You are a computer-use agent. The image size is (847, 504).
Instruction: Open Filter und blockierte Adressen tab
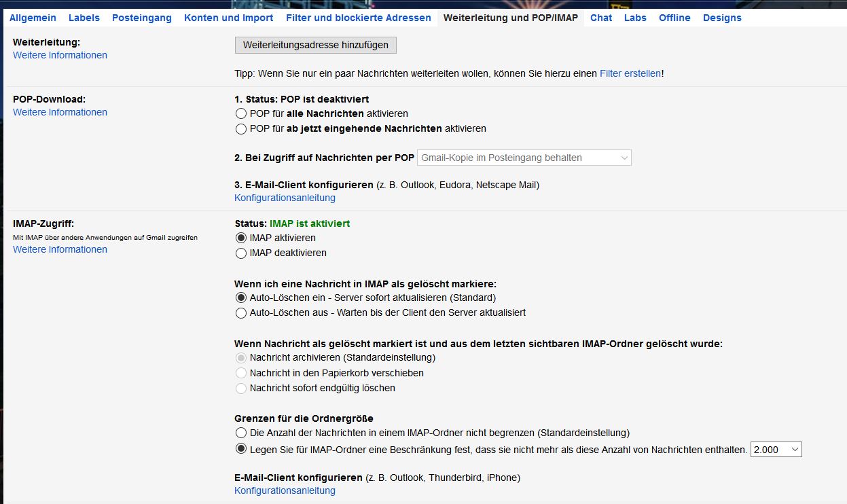(359, 18)
